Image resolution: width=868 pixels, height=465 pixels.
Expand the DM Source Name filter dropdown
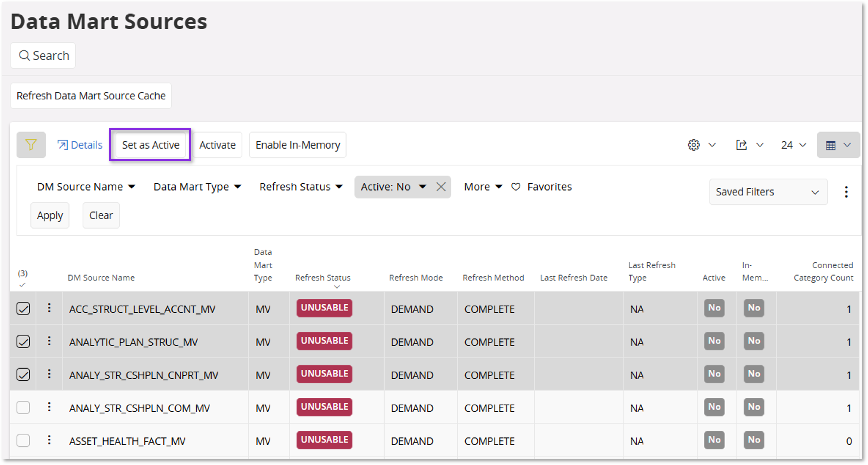tap(86, 187)
